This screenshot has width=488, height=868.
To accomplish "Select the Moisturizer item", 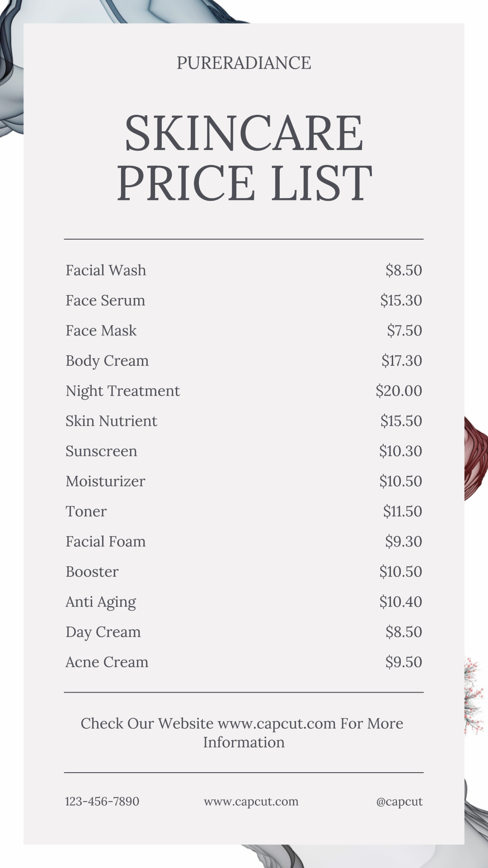I will pyautogui.click(x=105, y=481).
